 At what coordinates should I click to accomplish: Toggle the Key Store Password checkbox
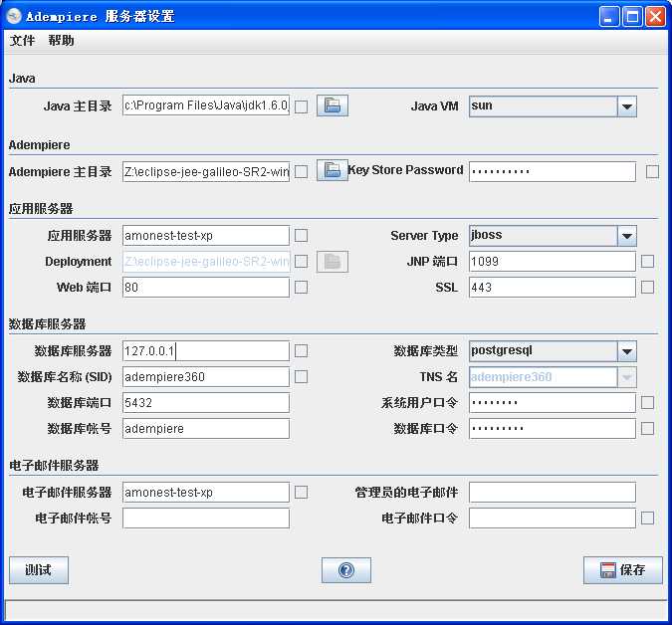coord(652,172)
